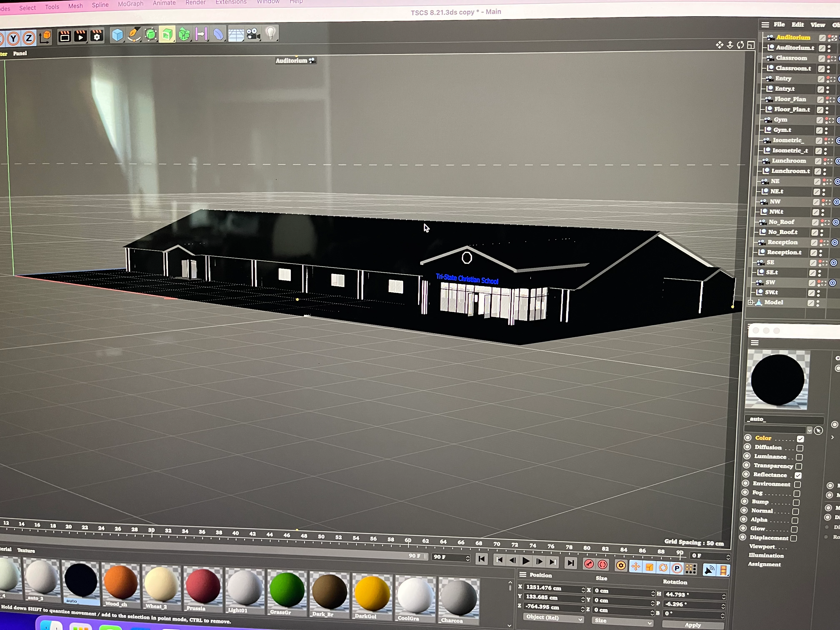Click the Floor grid icon in toolbar
Viewport: 840px width, 630px height.
point(236,35)
